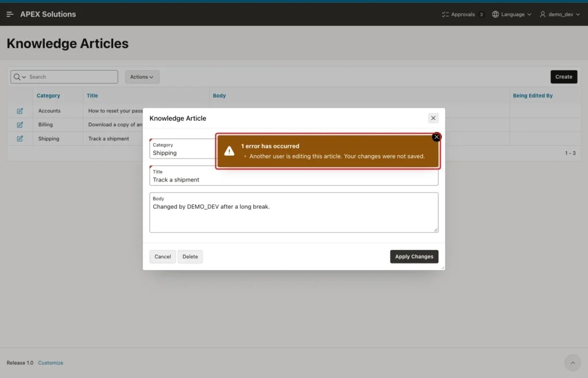Click the edit icon for Billing row
This screenshot has height=378, width=588.
20,125
